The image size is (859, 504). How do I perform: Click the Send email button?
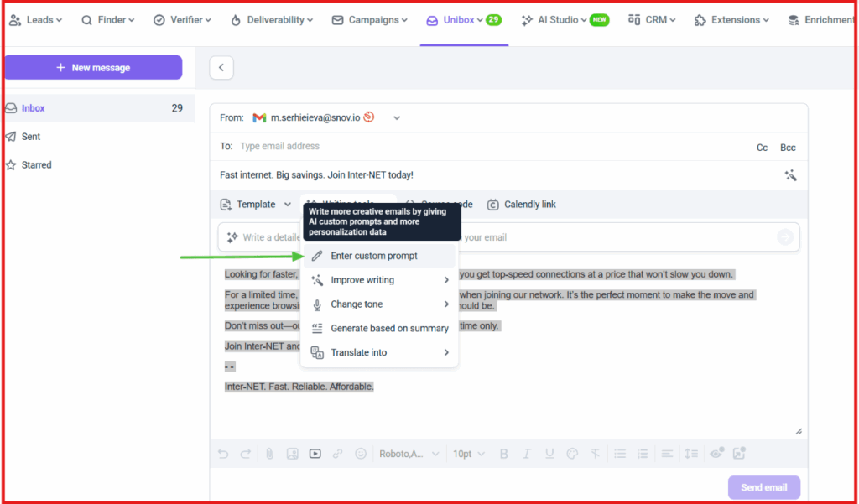pos(763,486)
